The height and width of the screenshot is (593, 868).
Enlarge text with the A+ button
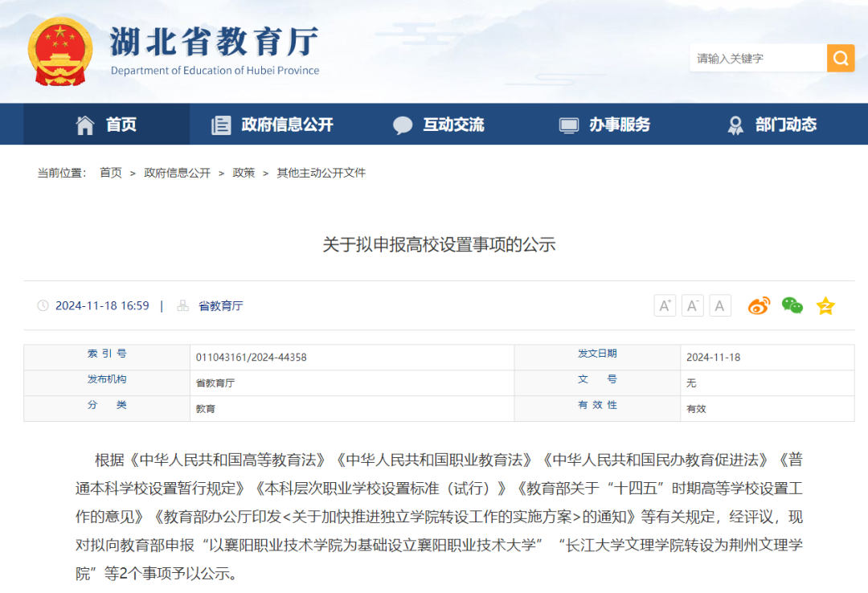665,305
